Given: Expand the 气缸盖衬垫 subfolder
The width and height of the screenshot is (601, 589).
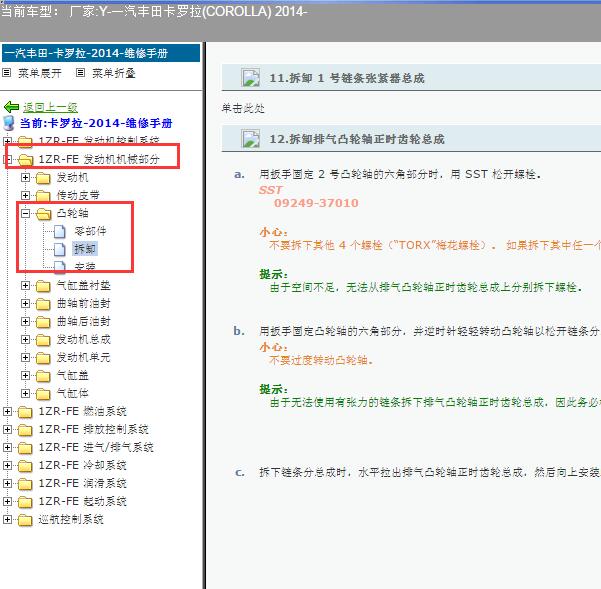Looking at the screenshot, I should pyautogui.click(x=25, y=285).
